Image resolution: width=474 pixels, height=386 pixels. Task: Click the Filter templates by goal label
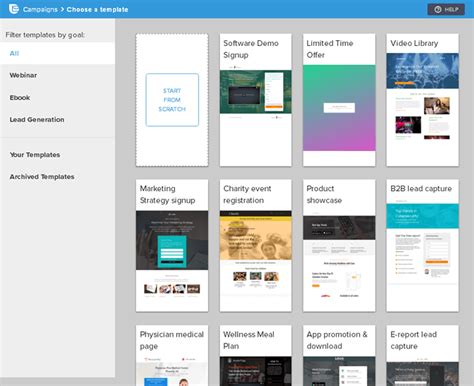(45, 35)
